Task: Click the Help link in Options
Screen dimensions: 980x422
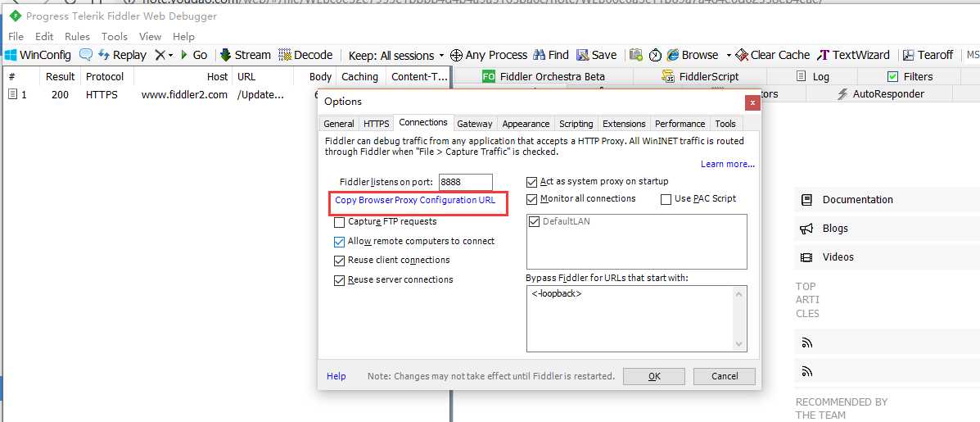Action: tap(336, 376)
